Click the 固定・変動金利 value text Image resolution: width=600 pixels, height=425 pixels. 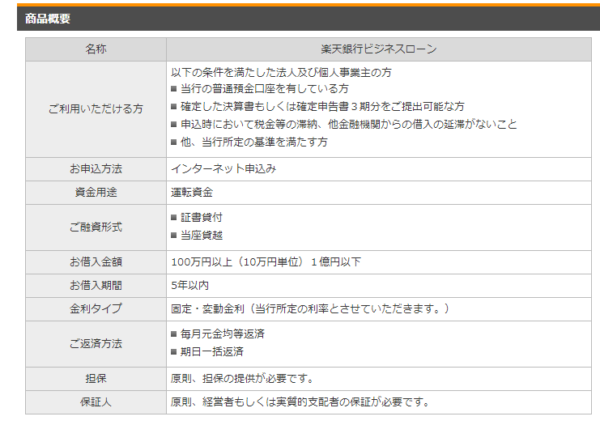[x=310, y=309]
